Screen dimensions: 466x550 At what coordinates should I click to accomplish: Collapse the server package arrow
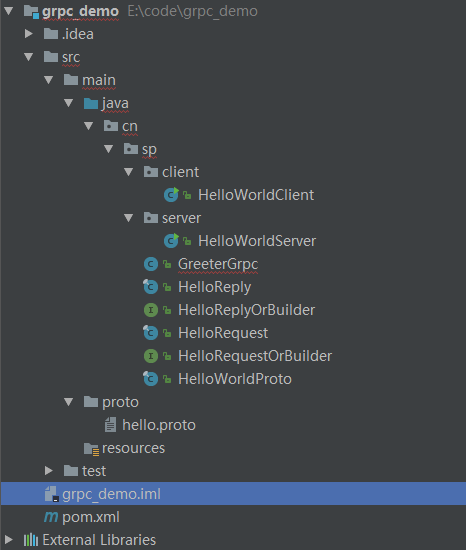[x=129, y=218]
